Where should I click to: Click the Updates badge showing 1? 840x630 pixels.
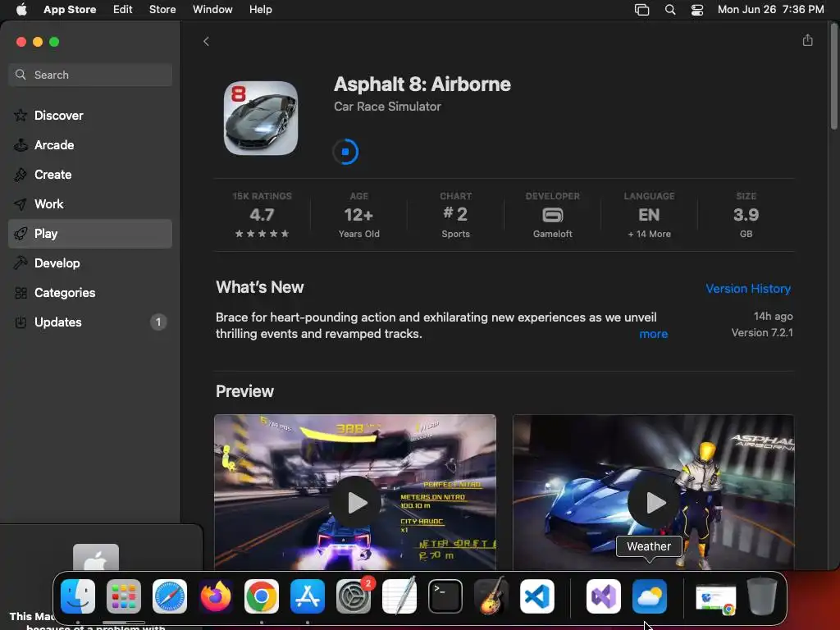click(x=158, y=322)
